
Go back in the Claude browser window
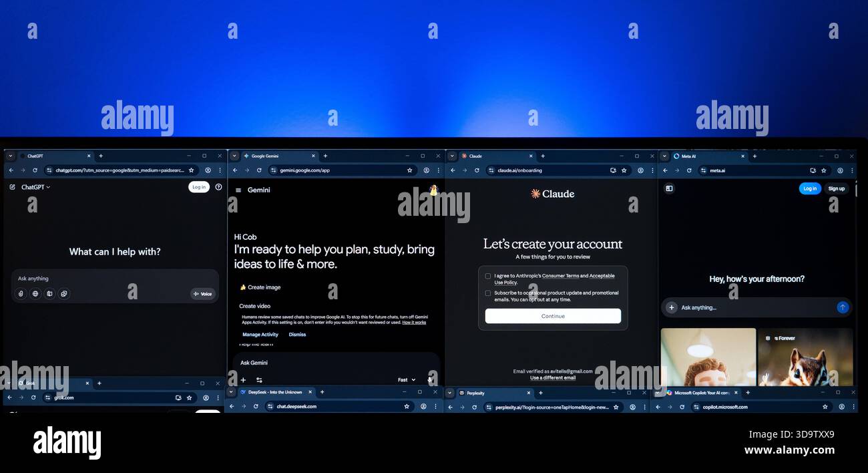453,170
